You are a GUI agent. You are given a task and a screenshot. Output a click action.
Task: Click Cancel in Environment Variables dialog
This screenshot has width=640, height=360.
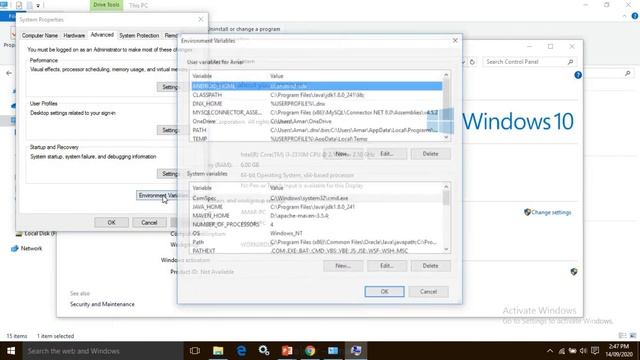click(428, 291)
